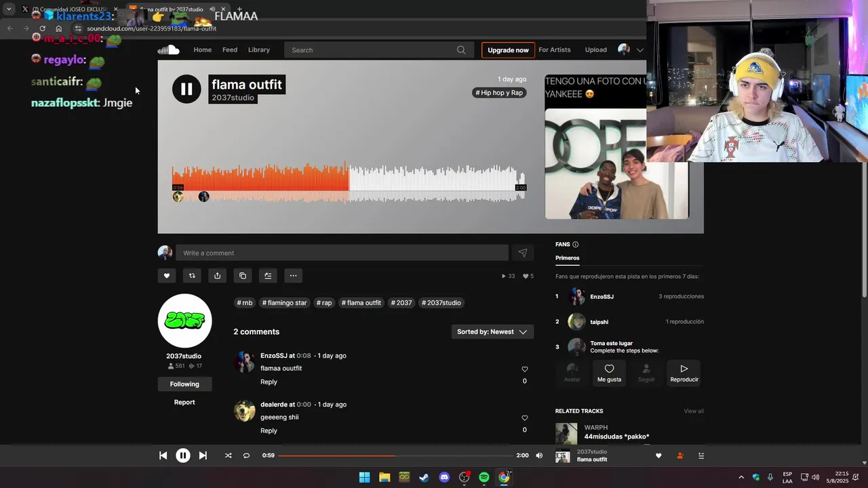Screen dimensions: 868x488
Task: Click the Upgrade now button
Action: (x=508, y=50)
